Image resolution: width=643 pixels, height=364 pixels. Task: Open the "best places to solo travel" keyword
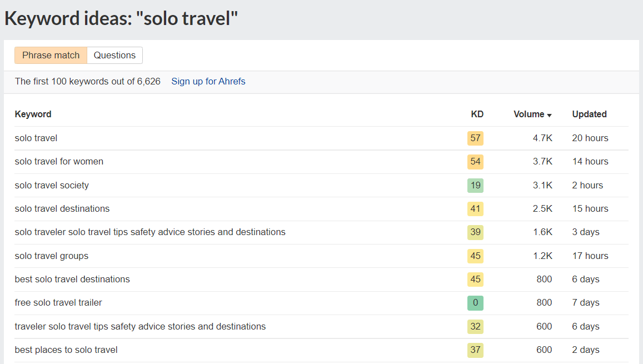pos(66,350)
